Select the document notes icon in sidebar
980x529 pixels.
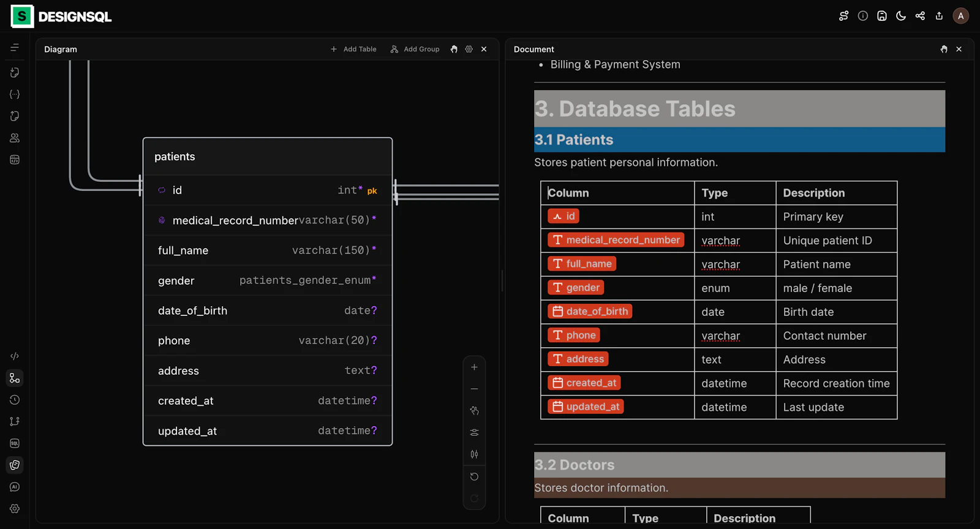point(15,465)
